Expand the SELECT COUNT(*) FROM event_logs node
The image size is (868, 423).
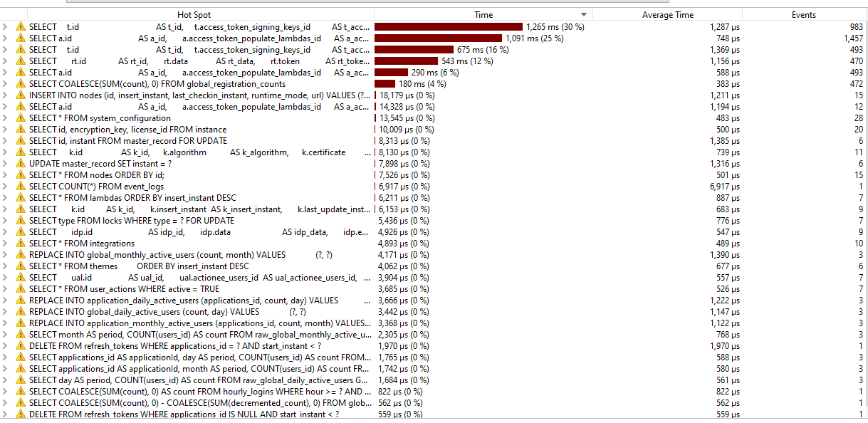tap(6, 187)
